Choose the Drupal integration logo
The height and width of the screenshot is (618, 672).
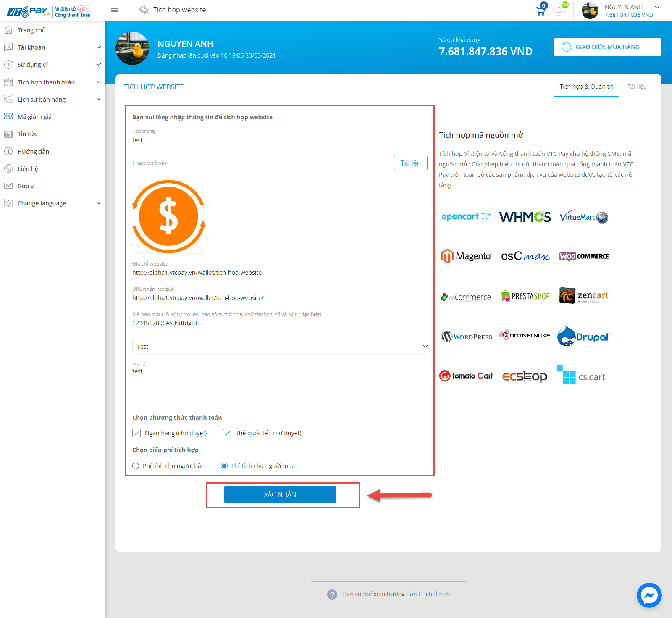tap(583, 337)
